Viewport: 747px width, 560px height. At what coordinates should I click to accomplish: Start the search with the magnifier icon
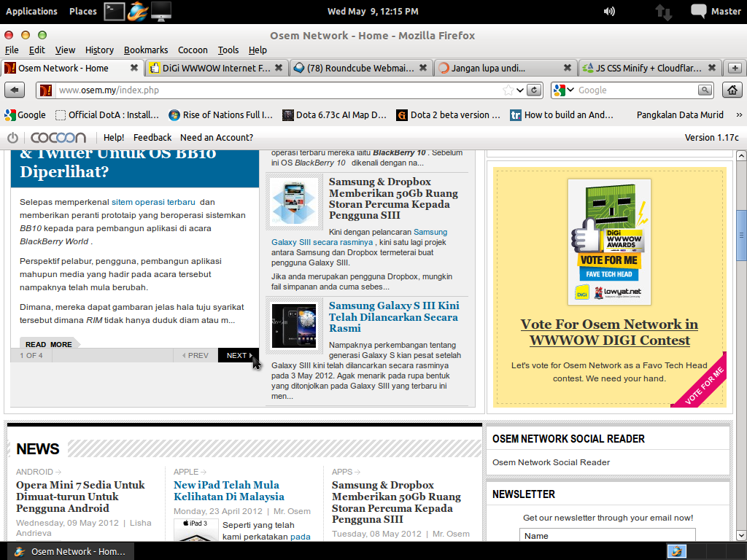(705, 90)
